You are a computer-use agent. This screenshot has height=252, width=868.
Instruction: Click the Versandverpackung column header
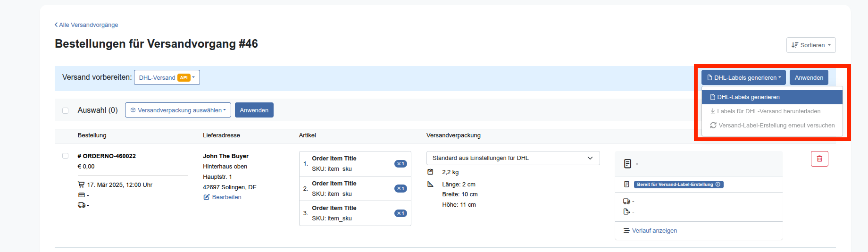tap(453, 135)
